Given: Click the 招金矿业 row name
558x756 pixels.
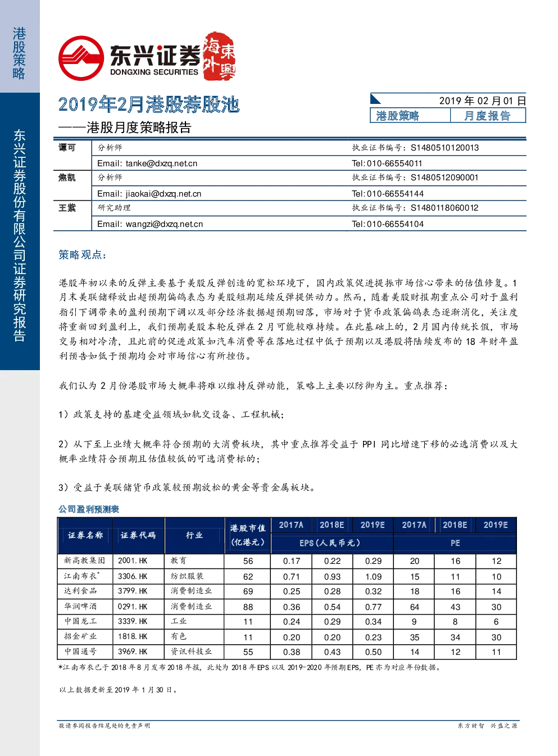Looking at the screenshot, I should click(x=80, y=637).
